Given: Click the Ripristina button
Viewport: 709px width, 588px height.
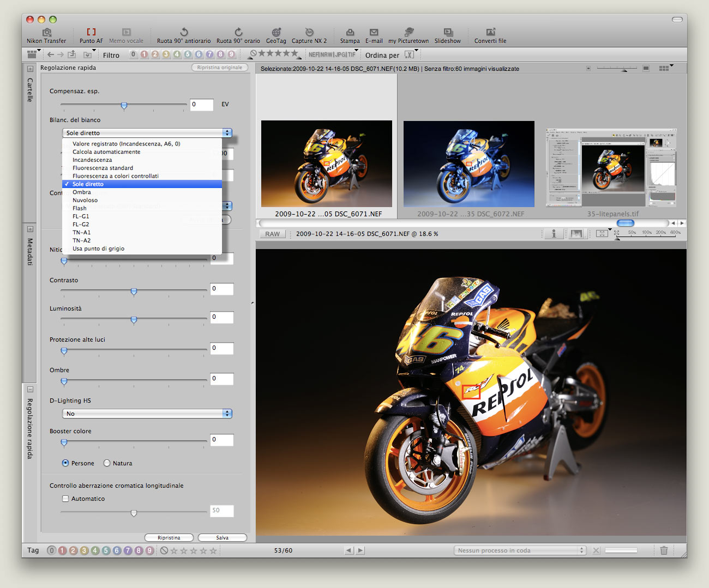Looking at the screenshot, I should [169, 538].
